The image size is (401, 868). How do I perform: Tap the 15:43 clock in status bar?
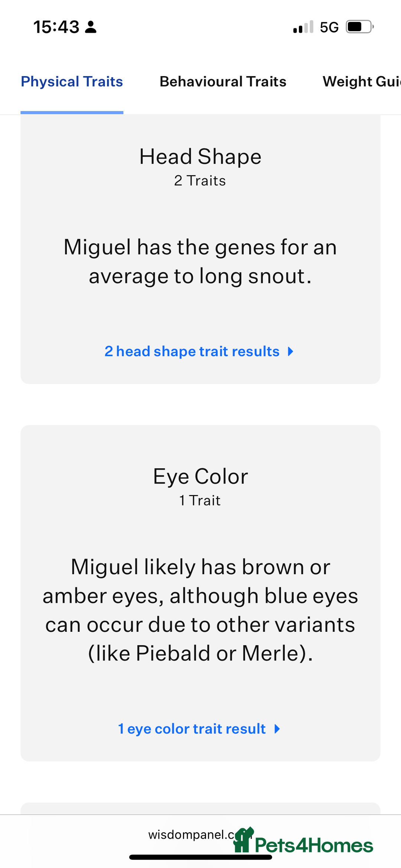click(56, 27)
